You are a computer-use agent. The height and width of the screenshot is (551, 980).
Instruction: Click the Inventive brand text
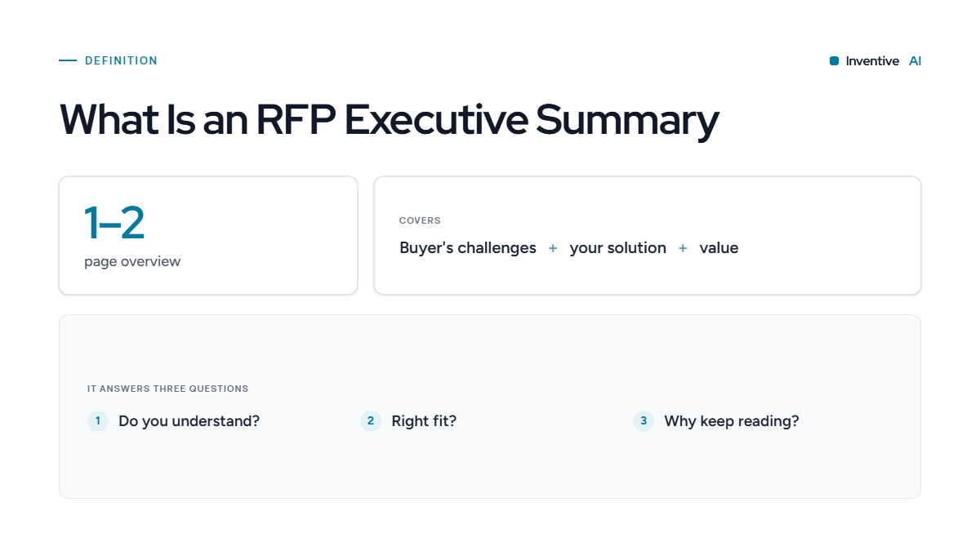coord(872,61)
